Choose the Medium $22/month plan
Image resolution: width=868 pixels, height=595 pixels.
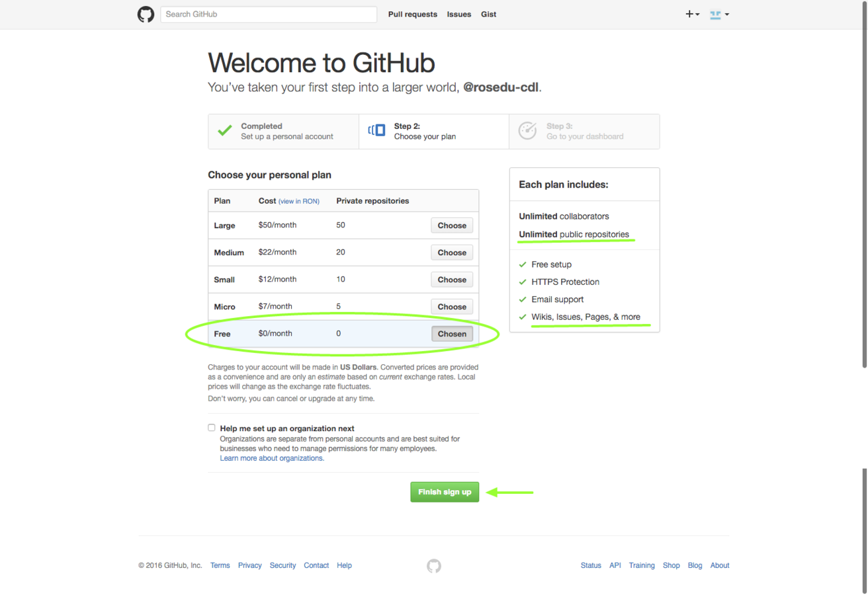[452, 253]
